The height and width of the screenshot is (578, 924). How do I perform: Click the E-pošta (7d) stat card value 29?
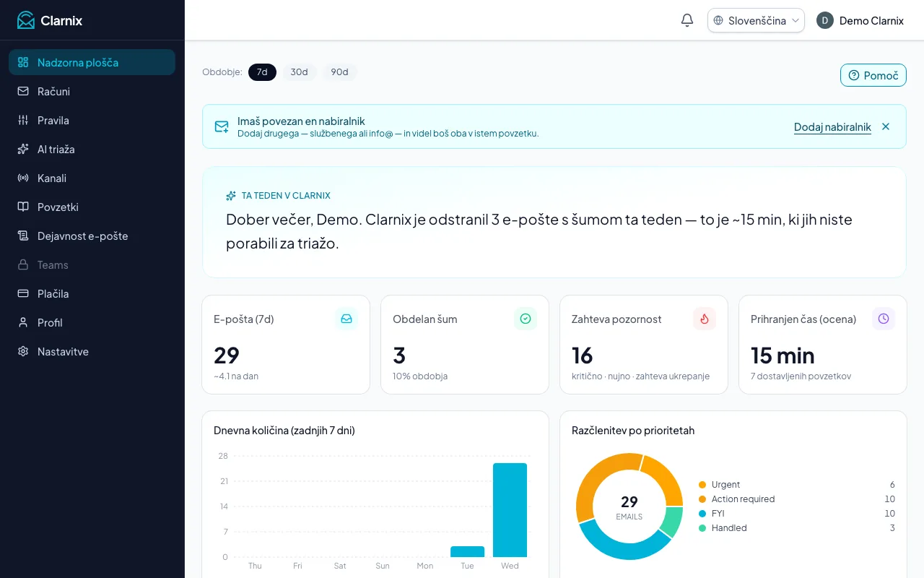[227, 355]
